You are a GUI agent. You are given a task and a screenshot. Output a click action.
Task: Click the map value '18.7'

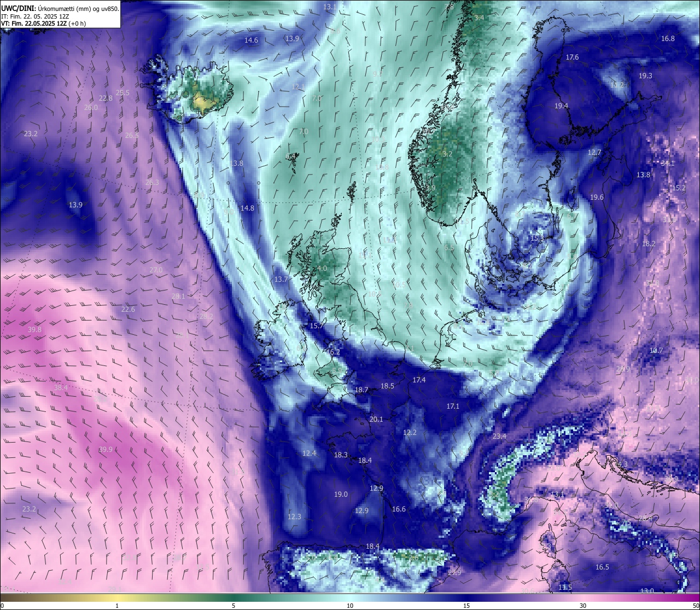tap(361, 390)
